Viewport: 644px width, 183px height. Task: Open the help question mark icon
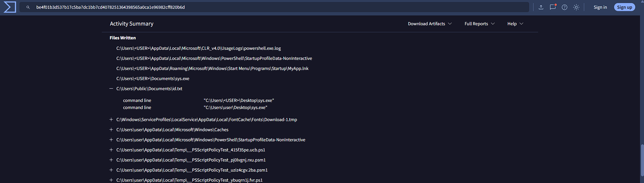pyautogui.click(x=564, y=7)
